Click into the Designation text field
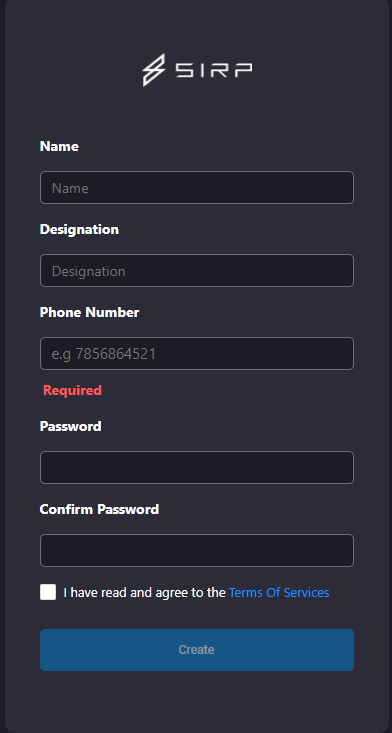The width and height of the screenshot is (392, 733). (197, 271)
